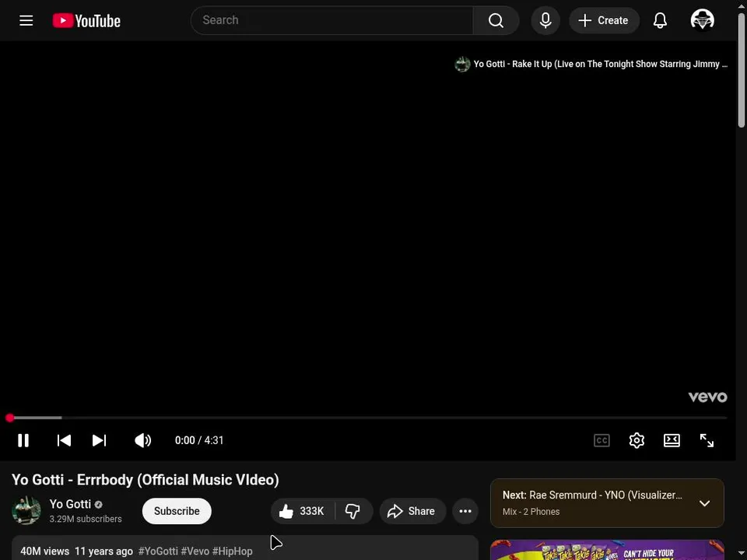The height and width of the screenshot is (560, 747).
Task: Pause the video playback
Action: pyautogui.click(x=23, y=440)
